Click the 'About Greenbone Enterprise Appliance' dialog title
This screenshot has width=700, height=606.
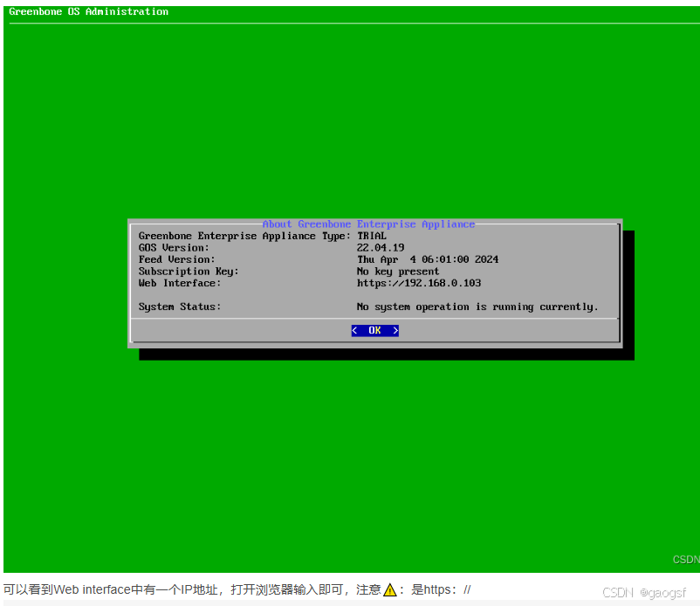tap(368, 224)
